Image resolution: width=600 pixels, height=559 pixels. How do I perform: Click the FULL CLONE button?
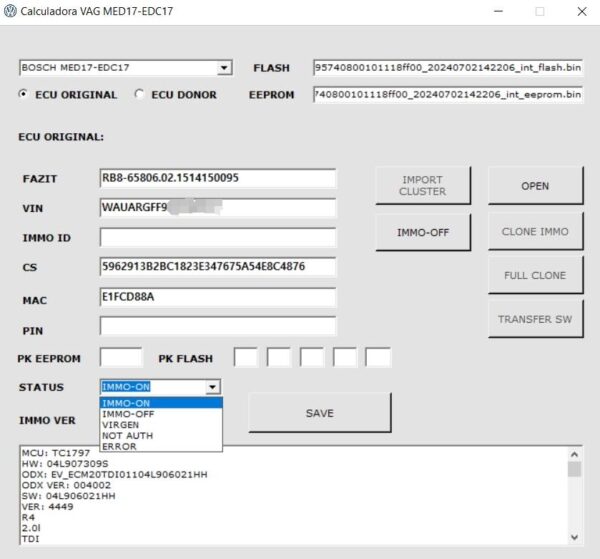(535, 275)
